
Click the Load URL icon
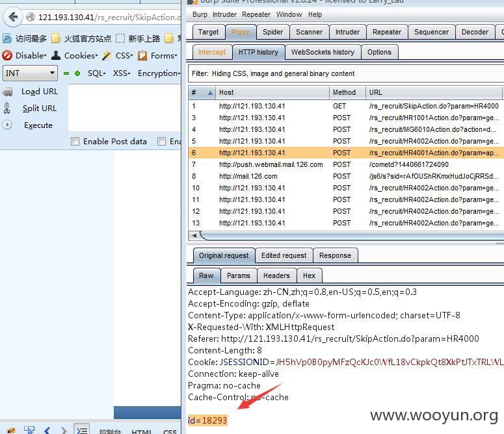click(7, 92)
